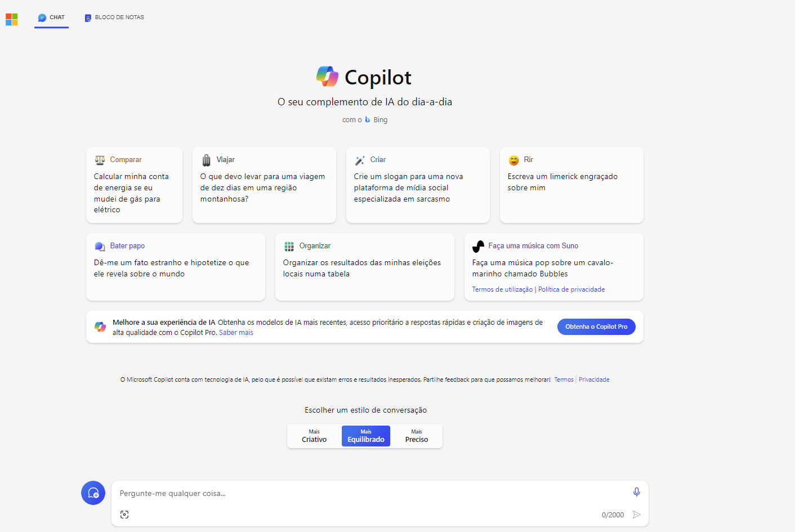Image resolution: width=795 pixels, height=532 pixels.
Task: Select the microphone icon for voice input
Action: (x=636, y=491)
